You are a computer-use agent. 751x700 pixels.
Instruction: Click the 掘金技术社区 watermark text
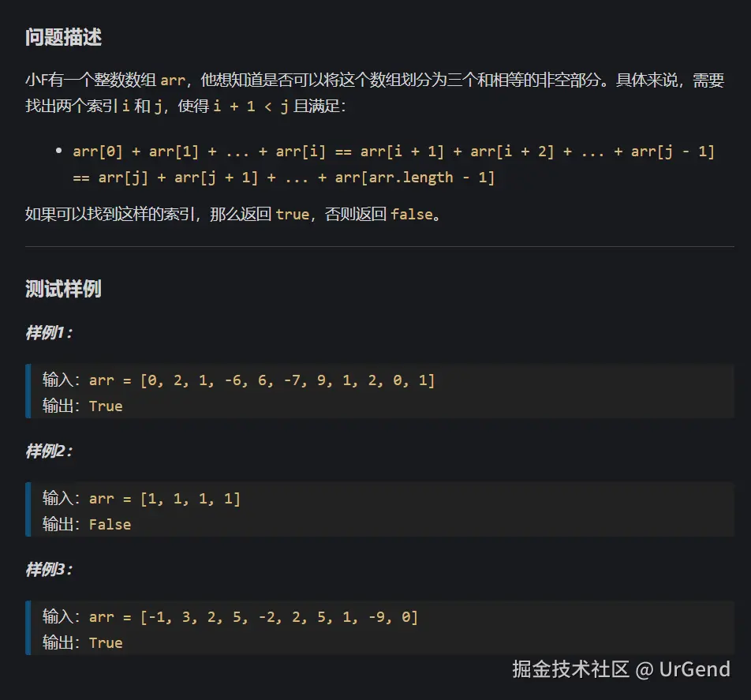click(x=570, y=669)
